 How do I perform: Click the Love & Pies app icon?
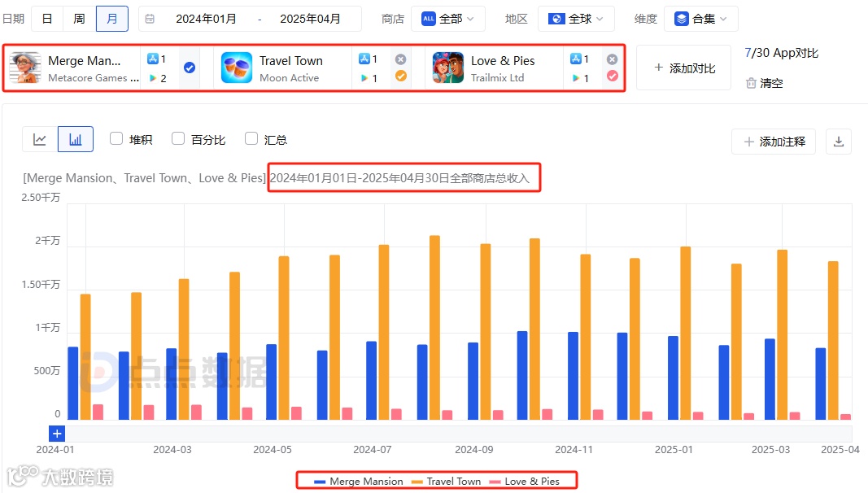448,68
